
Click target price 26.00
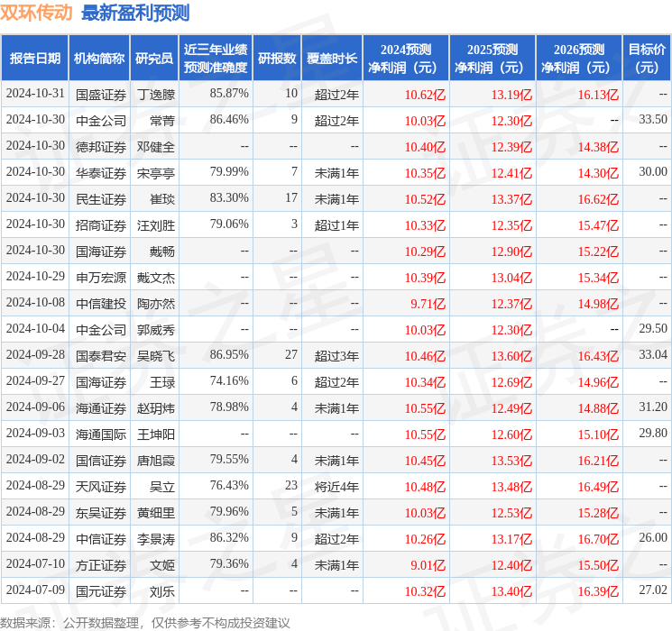tap(653, 537)
